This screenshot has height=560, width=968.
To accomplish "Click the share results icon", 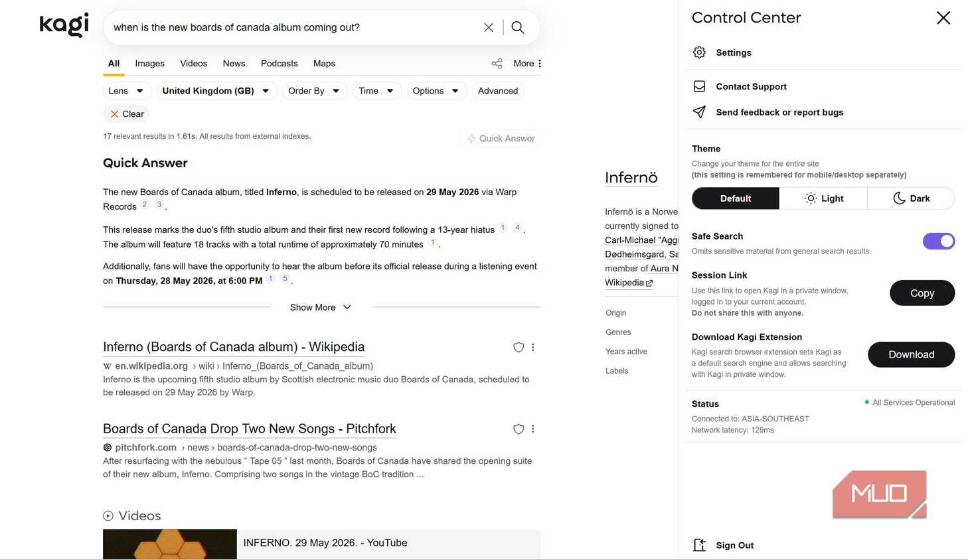I will click(x=497, y=64).
